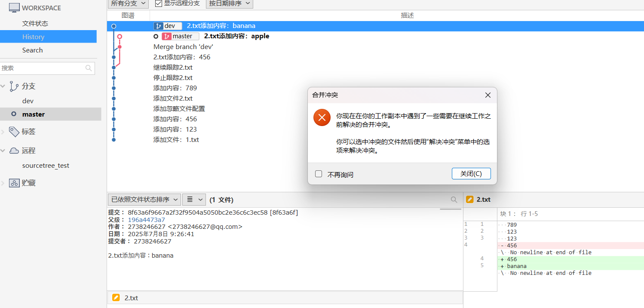Viewport: 644px width, 308px height.
Task: Click the branch icon beside 分支
Action: [x=14, y=86]
